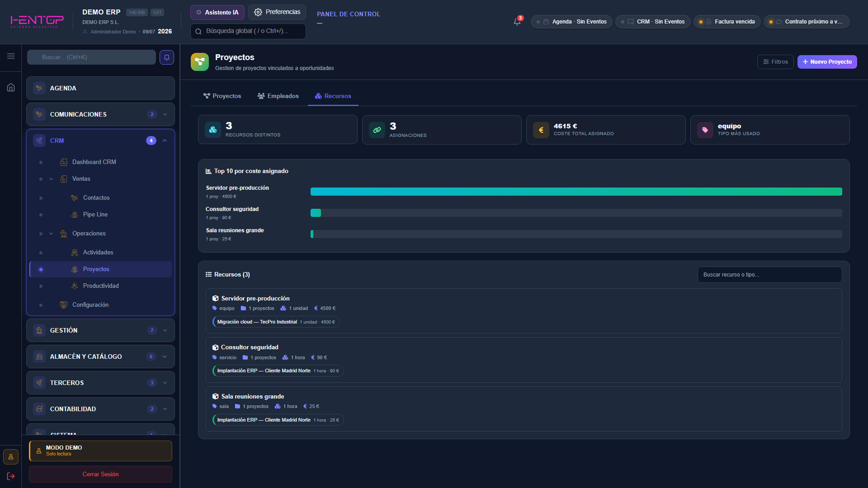This screenshot has width=868, height=488.
Task: Click the Nuevo Proyecto button
Action: (x=827, y=62)
